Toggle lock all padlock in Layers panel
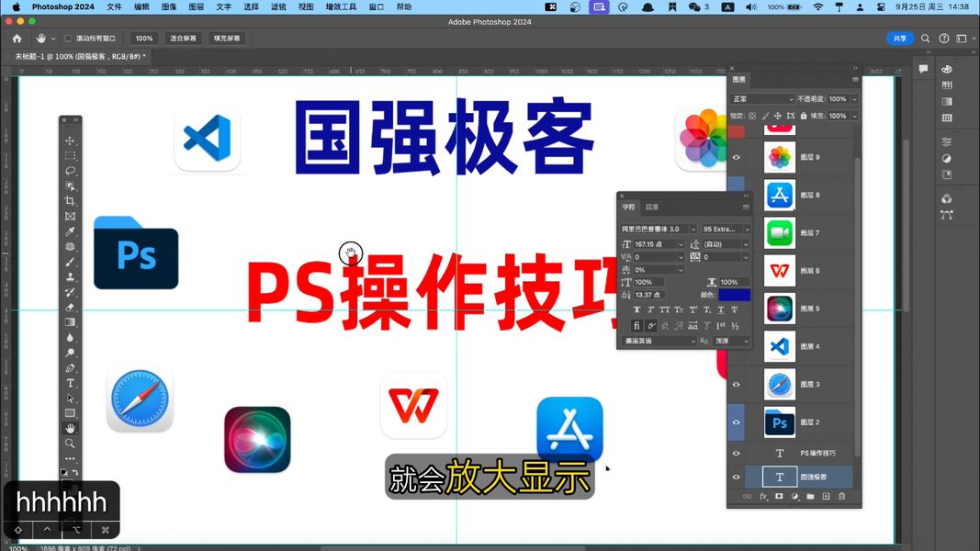This screenshot has height=551, width=980. 804,117
